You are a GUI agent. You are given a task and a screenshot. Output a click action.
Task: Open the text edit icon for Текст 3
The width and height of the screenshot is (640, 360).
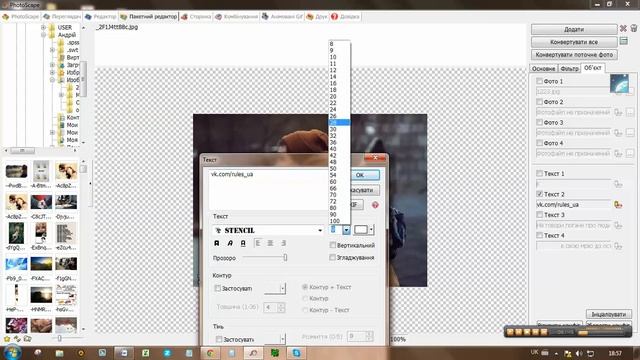618,225
